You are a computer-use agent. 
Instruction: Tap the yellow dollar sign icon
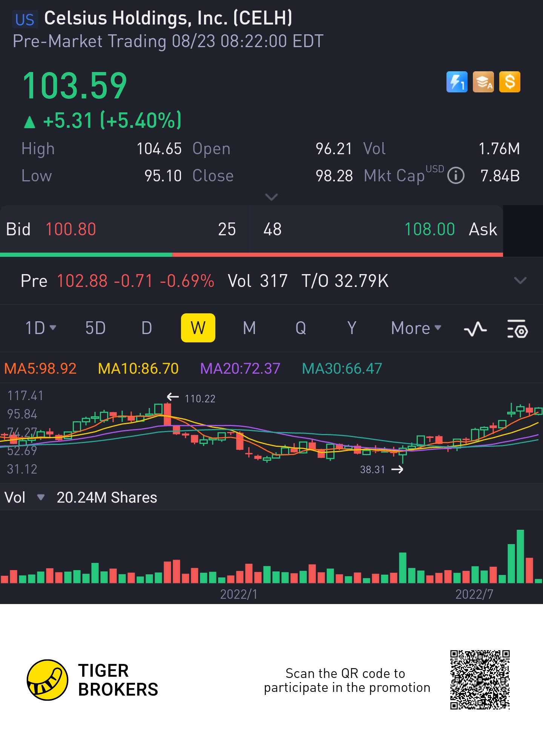pos(509,82)
